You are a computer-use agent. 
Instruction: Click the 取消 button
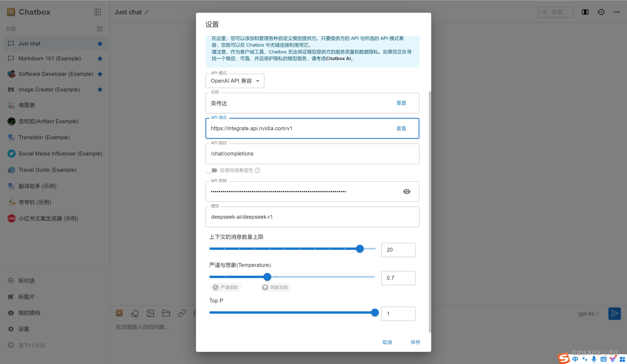[387, 342]
